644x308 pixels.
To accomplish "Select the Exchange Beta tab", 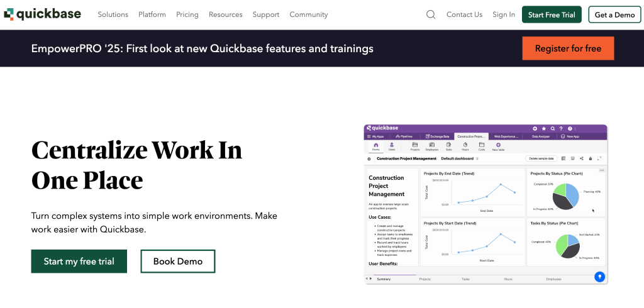I will [x=438, y=136].
